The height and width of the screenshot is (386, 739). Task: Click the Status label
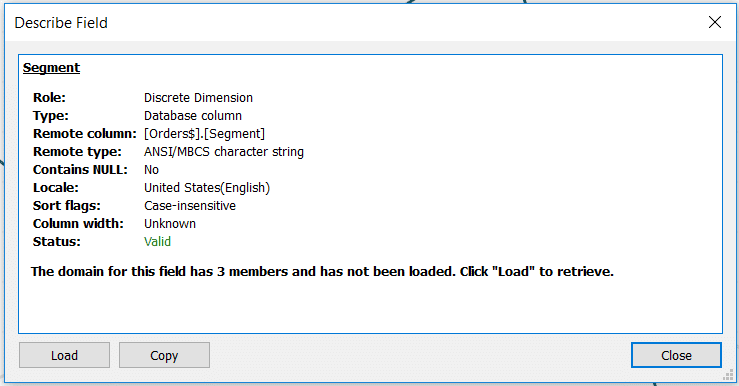click(x=57, y=241)
